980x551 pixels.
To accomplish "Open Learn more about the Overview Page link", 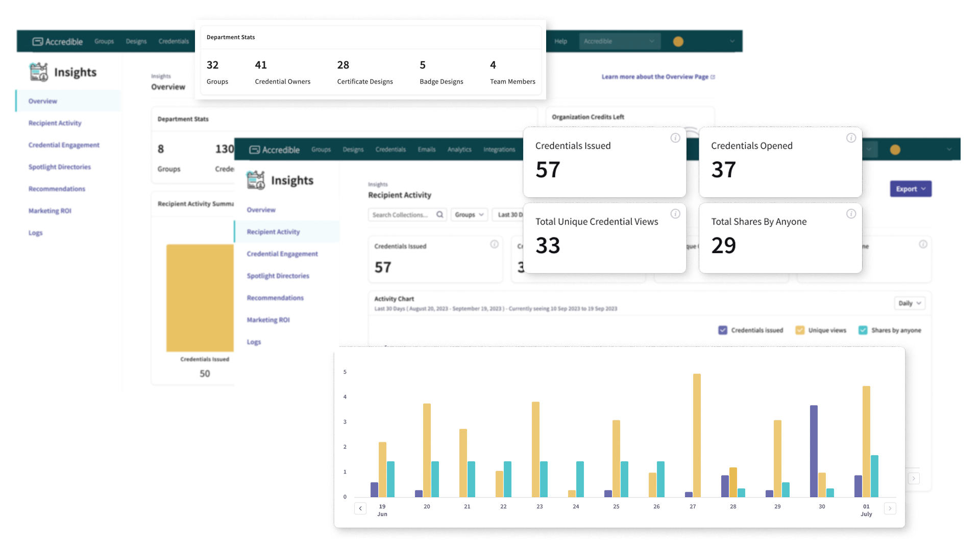I will (x=657, y=77).
